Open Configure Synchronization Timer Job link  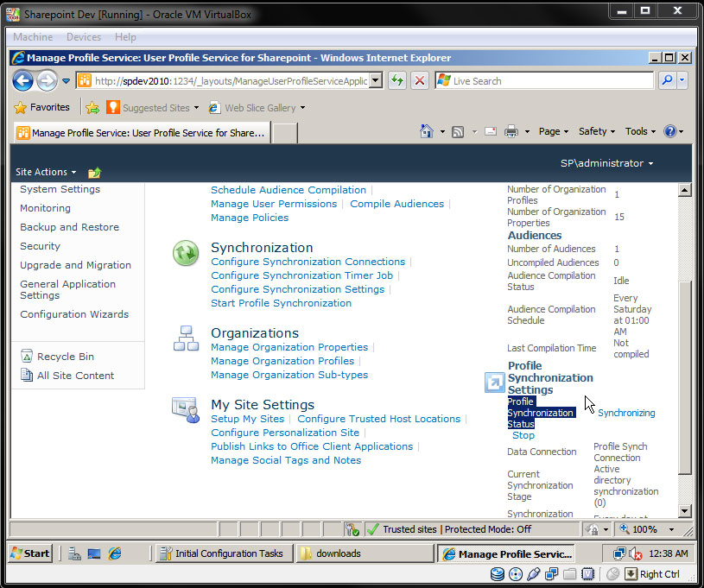(301, 275)
